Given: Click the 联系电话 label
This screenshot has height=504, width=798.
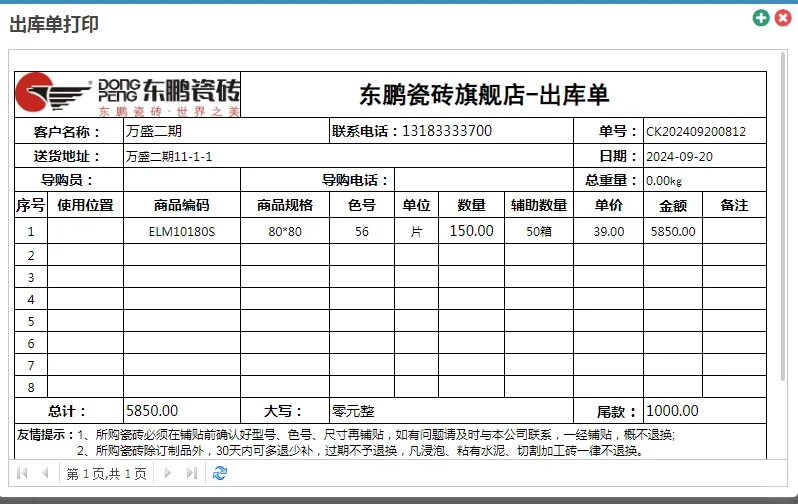Looking at the screenshot, I should pyautogui.click(x=365, y=131).
